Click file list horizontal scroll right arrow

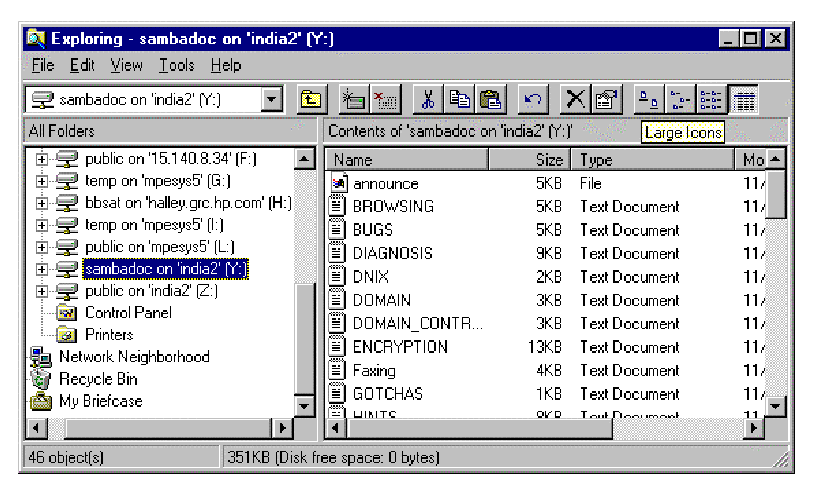point(754,428)
